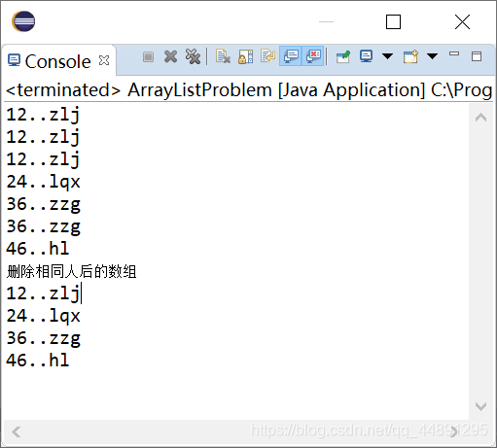The width and height of the screenshot is (497, 448).
Task: Click the Display Selected Console icon
Action: pyautogui.click(x=366, y=56)
